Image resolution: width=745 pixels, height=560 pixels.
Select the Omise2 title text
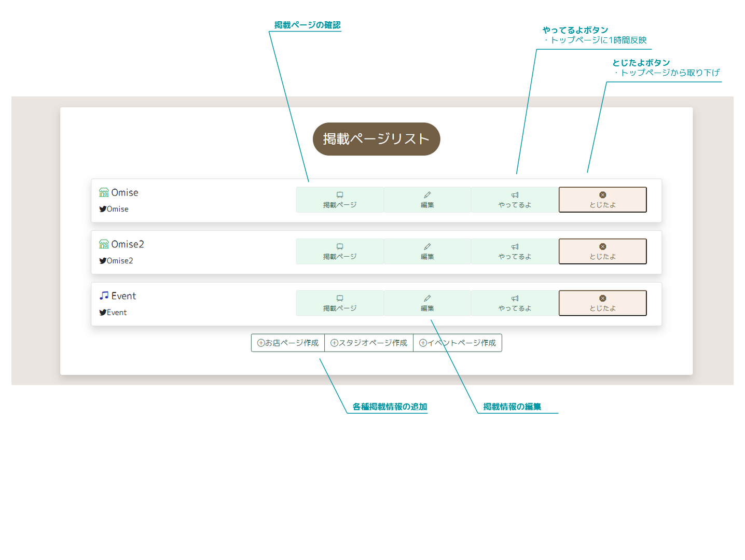pyautogui.click(x=128, y=244)
